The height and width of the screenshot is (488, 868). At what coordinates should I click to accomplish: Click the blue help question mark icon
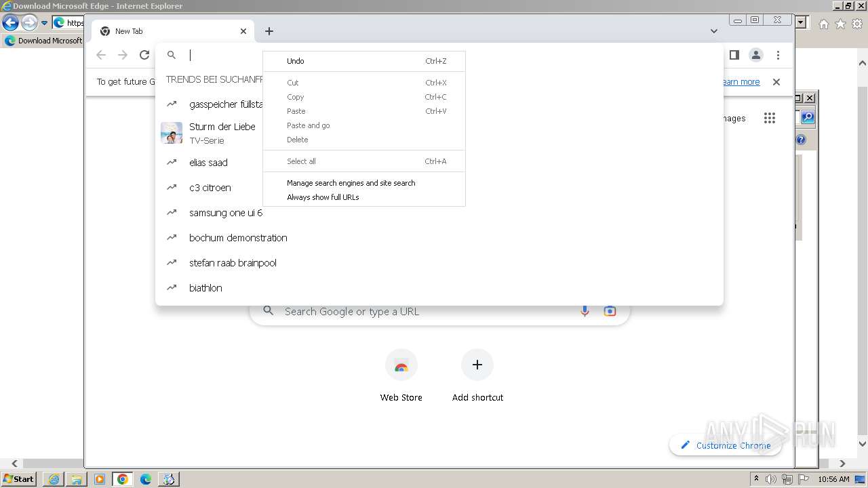[x=801, y=140]
